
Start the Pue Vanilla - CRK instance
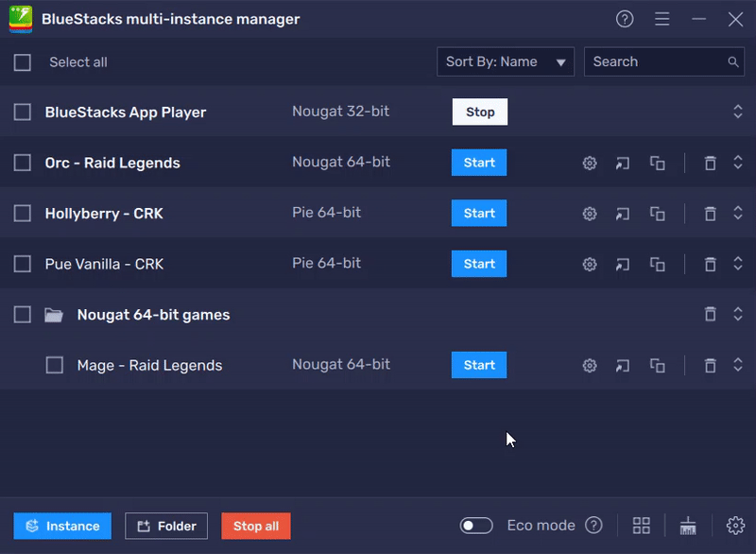pyautogui.click(x=479, y=264)
